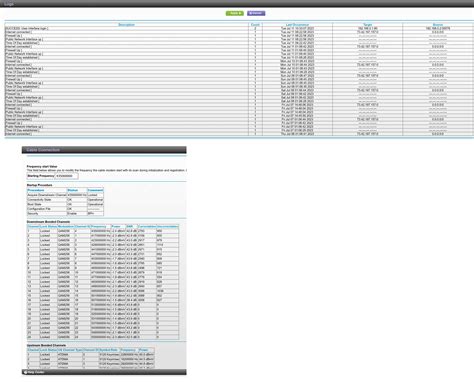This screenshot has width=474, height=386.
Task: Click the Symbol Rate column header
Action: [x=108, y=350]
